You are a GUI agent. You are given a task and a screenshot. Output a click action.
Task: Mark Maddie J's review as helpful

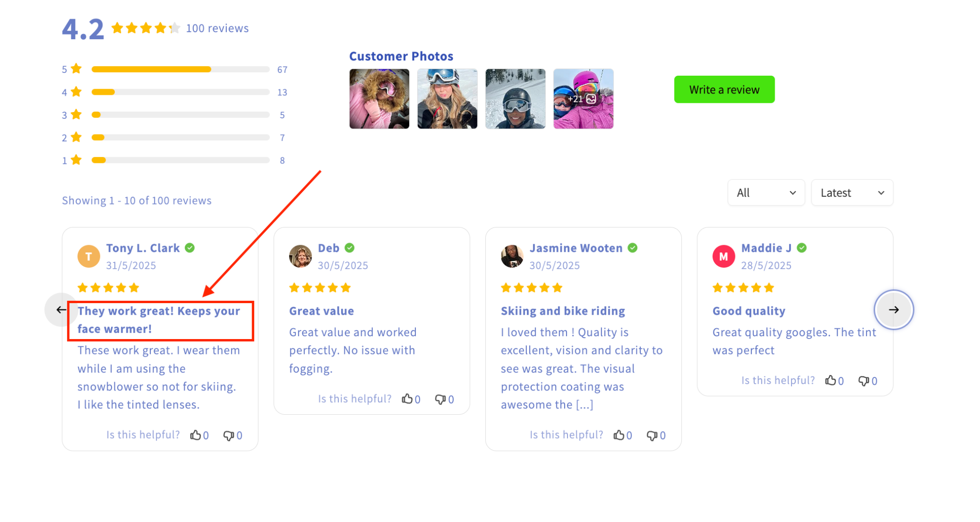coord(831,381)
